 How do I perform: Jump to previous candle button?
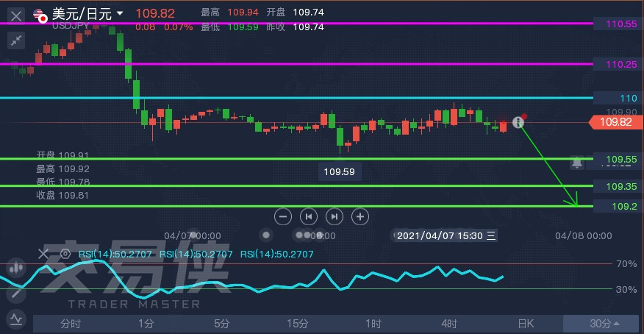pos(309,216)
